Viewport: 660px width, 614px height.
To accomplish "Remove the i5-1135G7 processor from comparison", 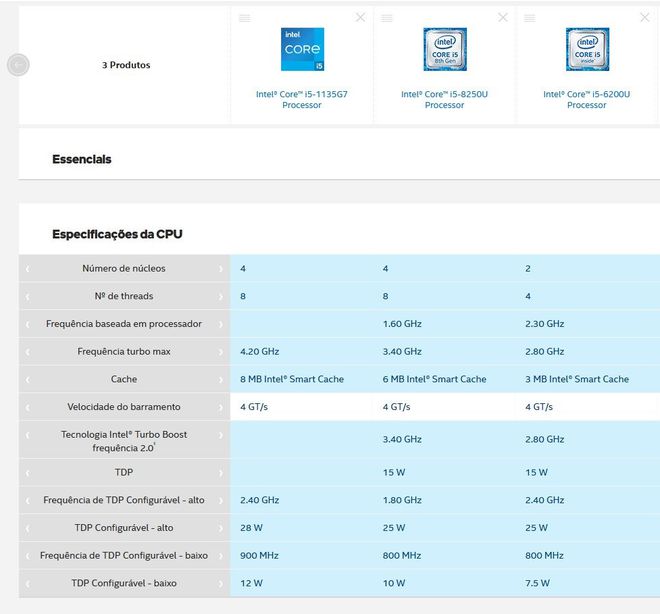I will [x=360, y=17].
